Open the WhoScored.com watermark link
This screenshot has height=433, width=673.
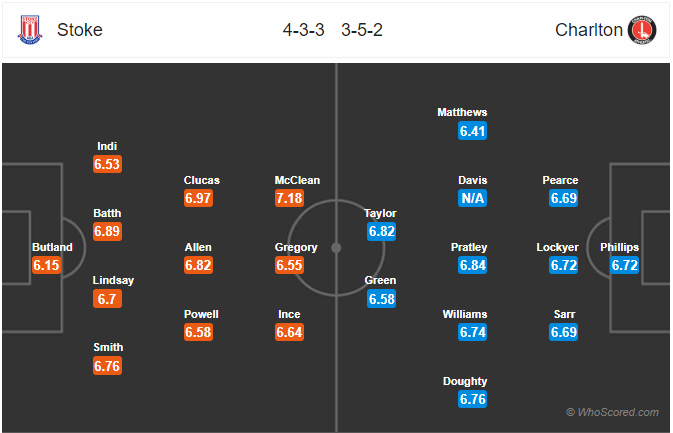[x=612, y=412]
